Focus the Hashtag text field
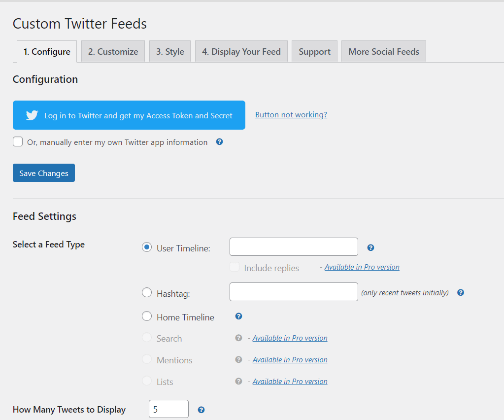This screenshot has width=504, height=420. tap(294, 292)
